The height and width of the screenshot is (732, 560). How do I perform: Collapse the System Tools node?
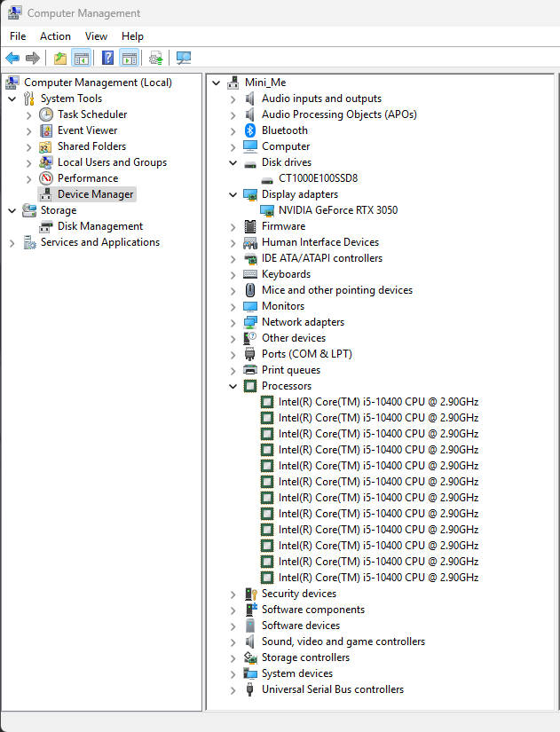coord(12,98)
